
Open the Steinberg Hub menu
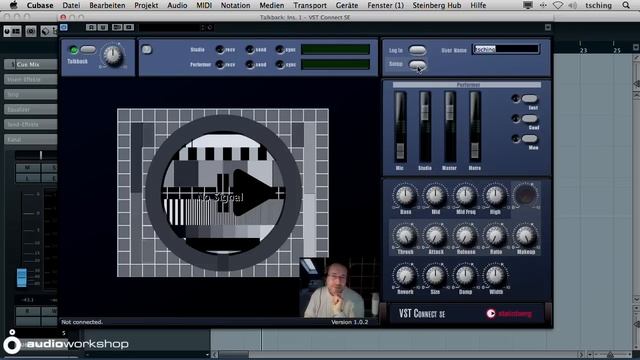point(436,5)
